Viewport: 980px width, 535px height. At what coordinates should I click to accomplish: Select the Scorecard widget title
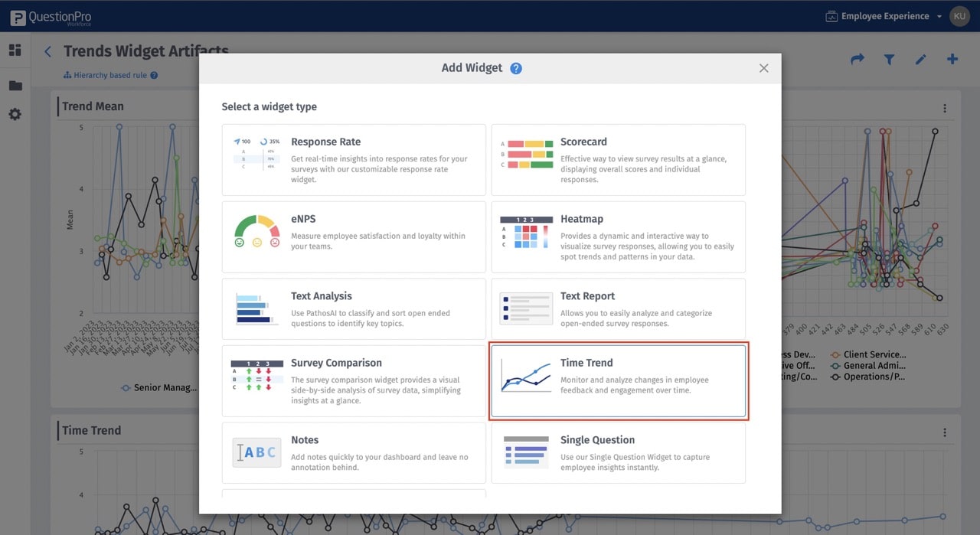coord(583,142)
